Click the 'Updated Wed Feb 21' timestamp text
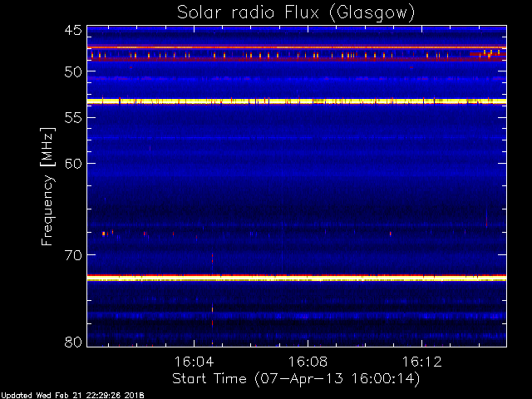 click(72, 396)
